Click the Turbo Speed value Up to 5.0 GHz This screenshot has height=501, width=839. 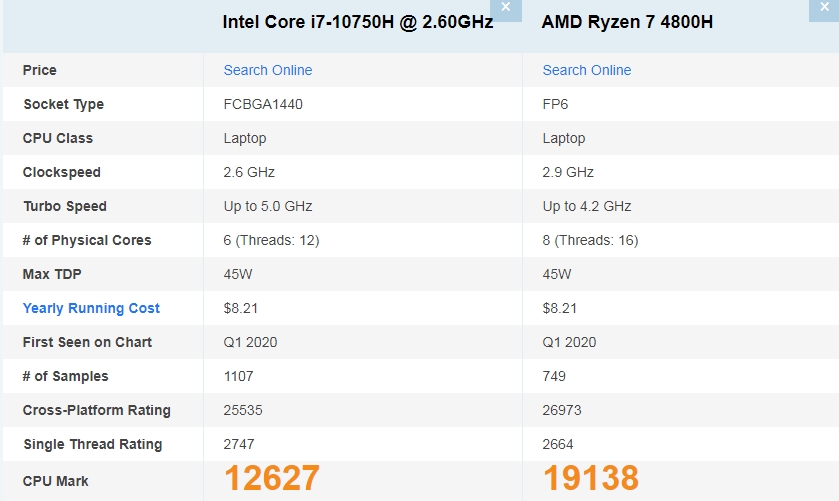pyautogui.click(x=267, y=206)
